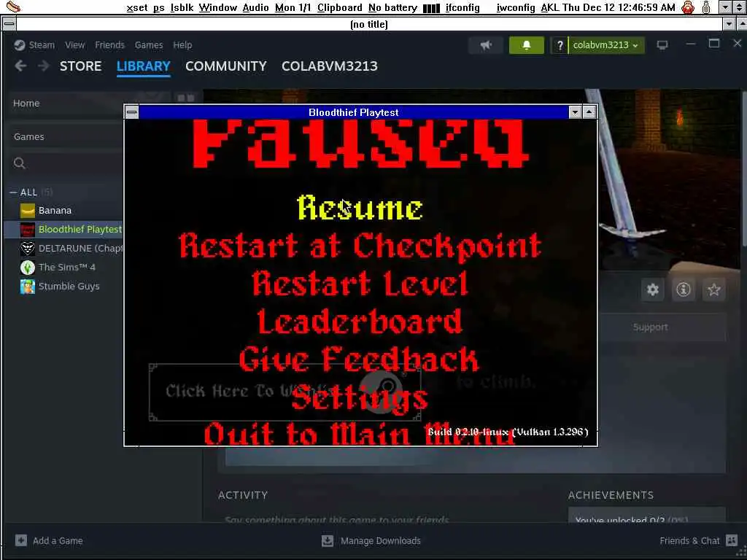Image resolution: width=747 pixels, height=560 pixels.
Task: Click the hot dog icon in the top bar
Action: coord(14,7)
